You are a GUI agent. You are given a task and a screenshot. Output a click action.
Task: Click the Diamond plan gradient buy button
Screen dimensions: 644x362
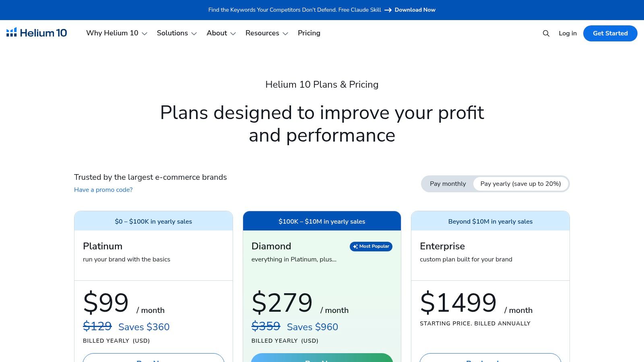click(322, 358)
